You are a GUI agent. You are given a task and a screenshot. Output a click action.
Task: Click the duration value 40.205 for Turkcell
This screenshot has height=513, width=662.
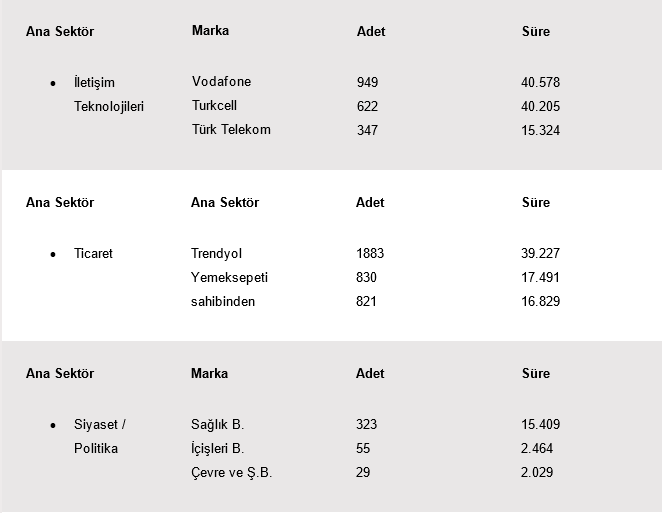tap(541, 106)
